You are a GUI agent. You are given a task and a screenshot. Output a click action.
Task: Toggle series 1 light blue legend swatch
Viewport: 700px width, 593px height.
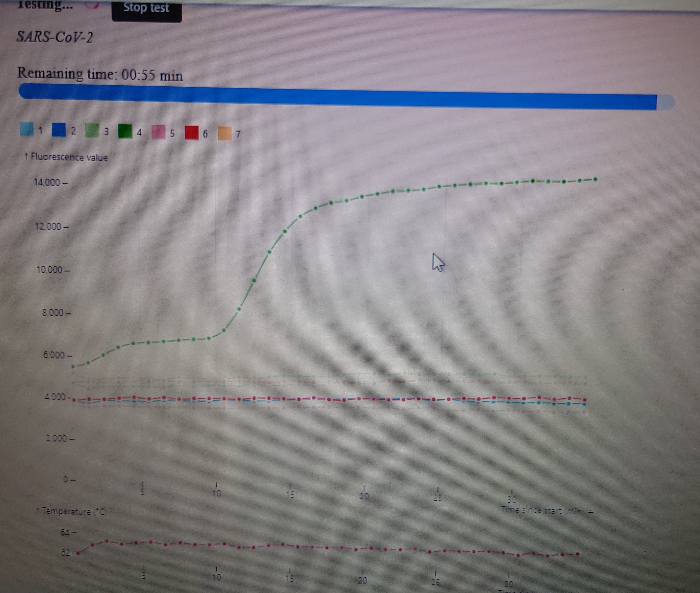coord(27,129)
